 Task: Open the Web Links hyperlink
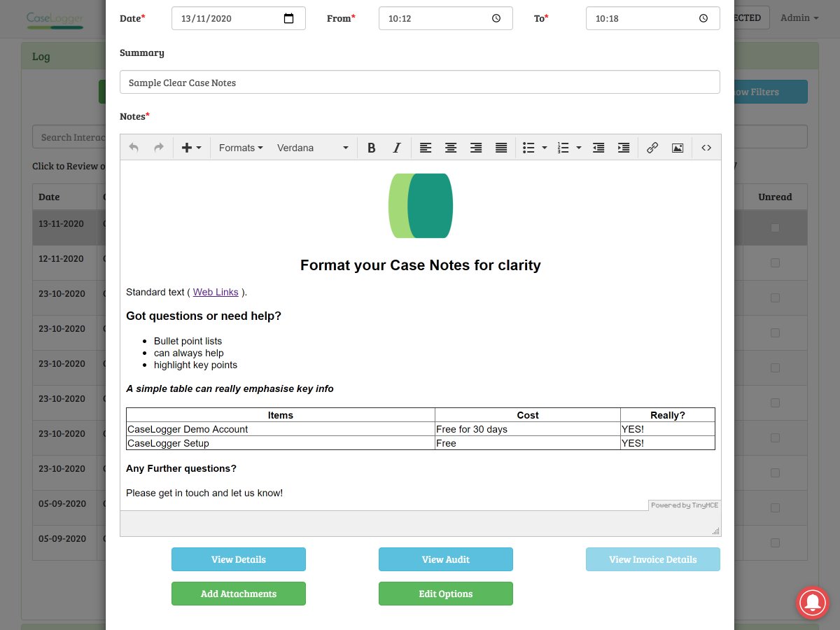(216, 292)
